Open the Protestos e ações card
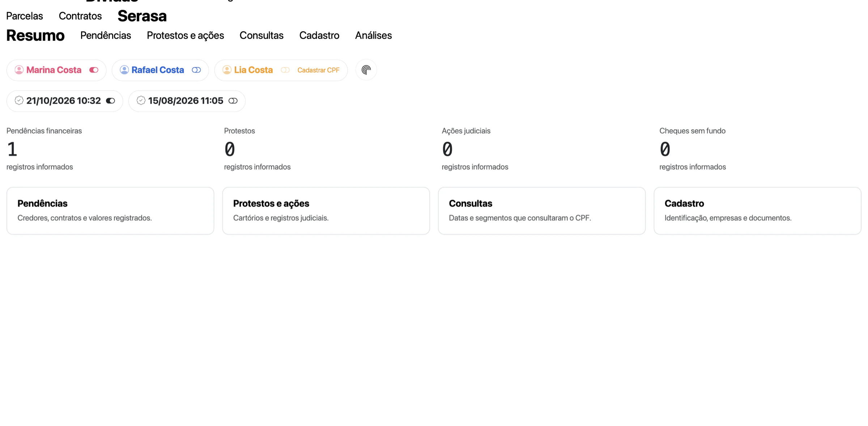Screen dimensions: 868x426 326,211
